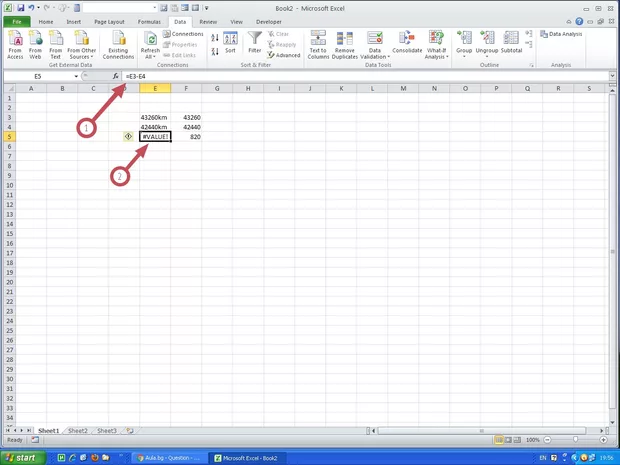Click the Consolidate tool
Screen dimensions: 620x465
point(407,43)
